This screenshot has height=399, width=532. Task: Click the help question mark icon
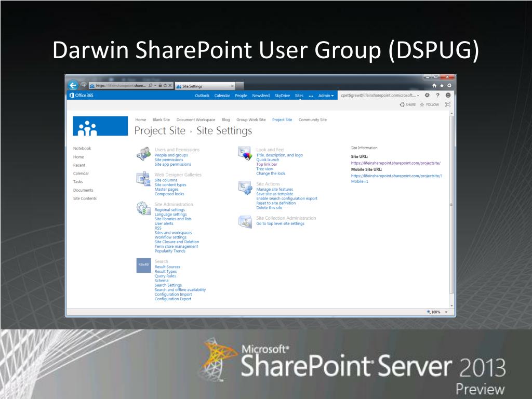[437, 96]
